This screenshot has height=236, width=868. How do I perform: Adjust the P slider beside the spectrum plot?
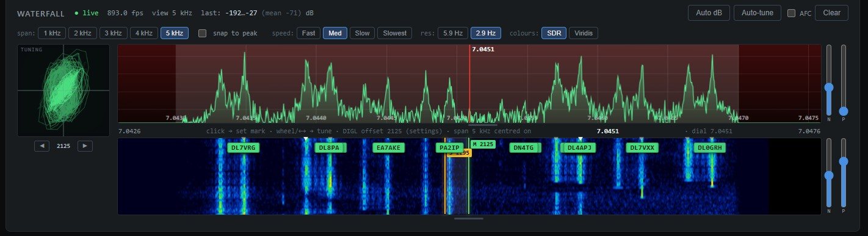(x=844, y=80)
